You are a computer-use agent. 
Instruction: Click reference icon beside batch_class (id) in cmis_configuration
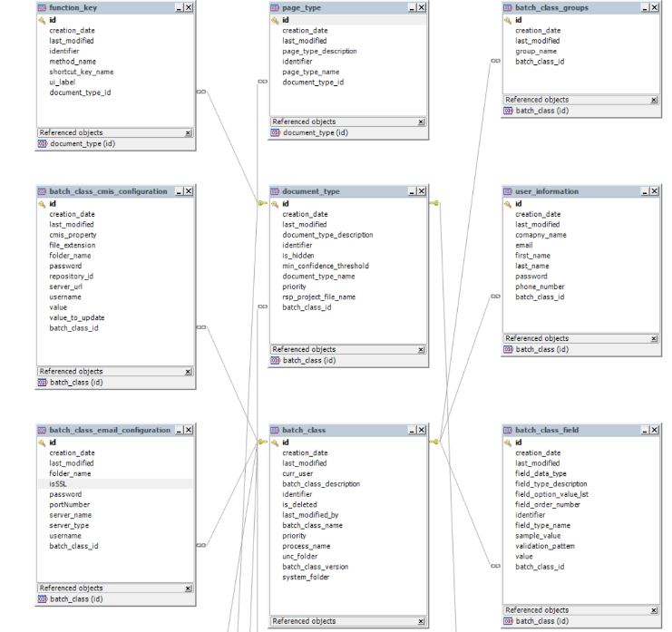43,383
